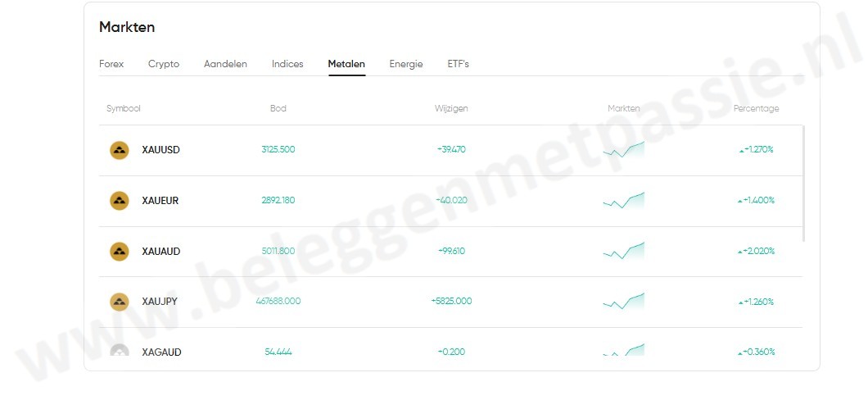This screenshot has height=400, width=868.
Task: Click the Percentage column header
Action: [x=756, y=108]
